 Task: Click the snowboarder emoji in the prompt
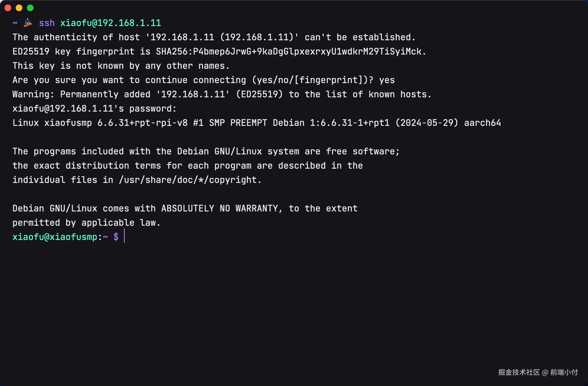28,23
